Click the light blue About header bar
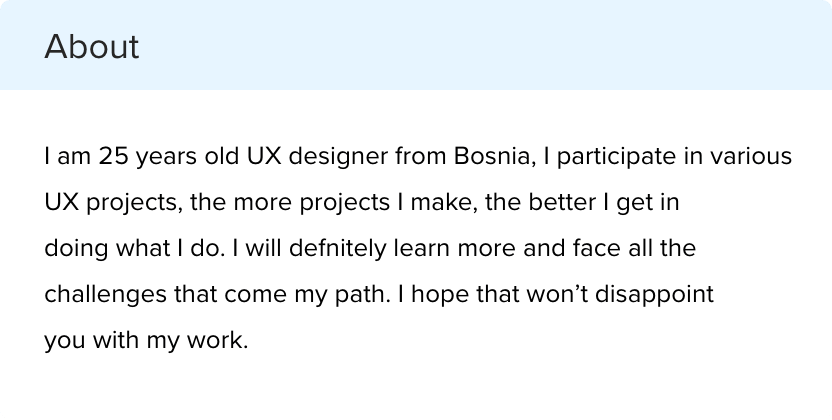Screen dimensions: 832x420 tap(416, 45)
